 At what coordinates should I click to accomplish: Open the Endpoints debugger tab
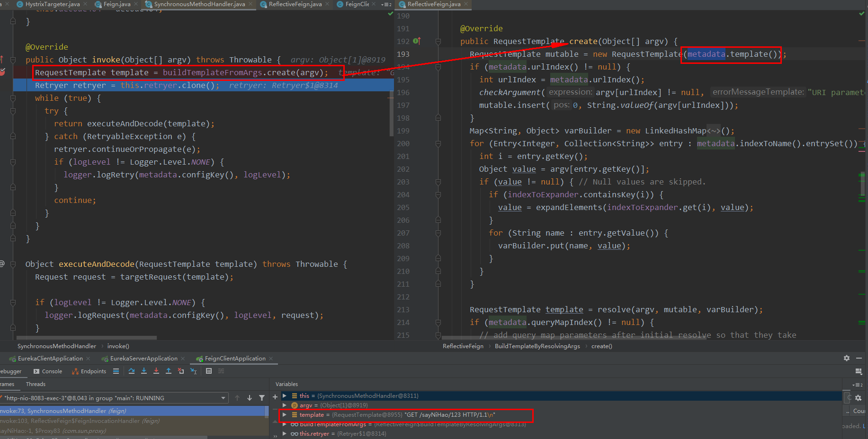(x=89, y=371)
